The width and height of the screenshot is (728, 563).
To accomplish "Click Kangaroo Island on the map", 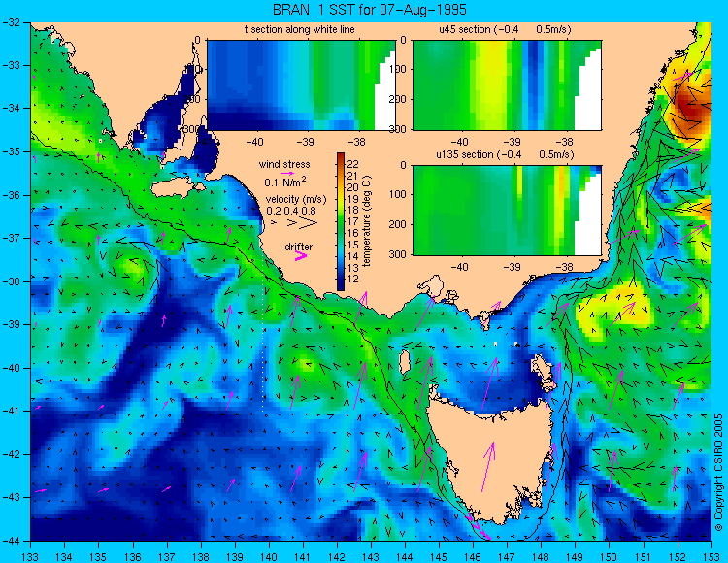I will [177, 188].
